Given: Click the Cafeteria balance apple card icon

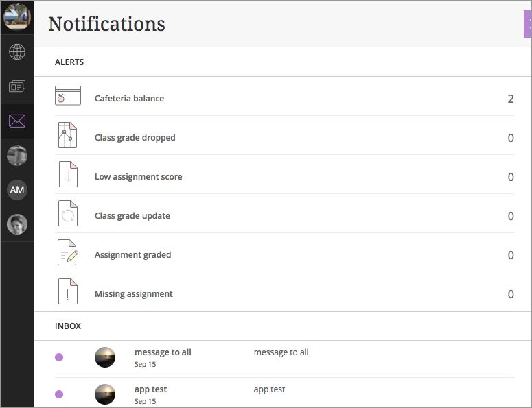Looking at the screenshot, I should (68, 95).
